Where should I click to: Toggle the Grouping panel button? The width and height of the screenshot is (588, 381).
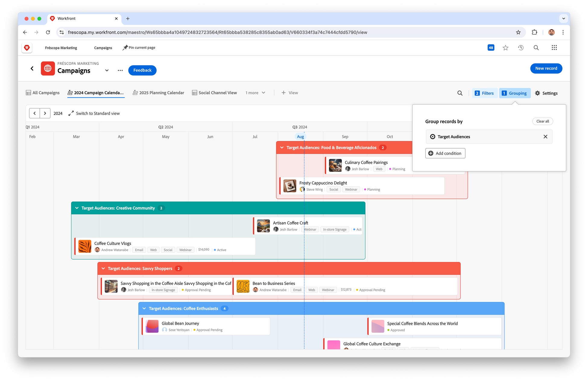pyautogui.click(x=514, y=93)
